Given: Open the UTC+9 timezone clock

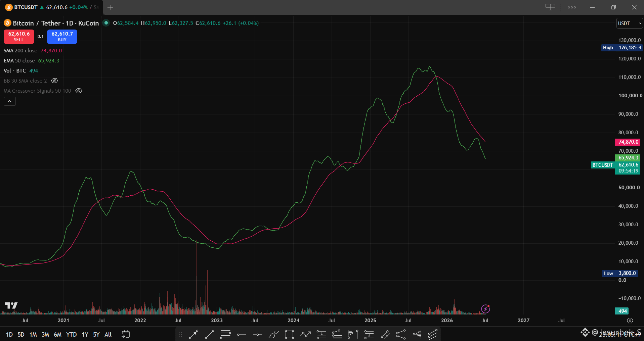Looking at the screenshot, I should 620,335.
